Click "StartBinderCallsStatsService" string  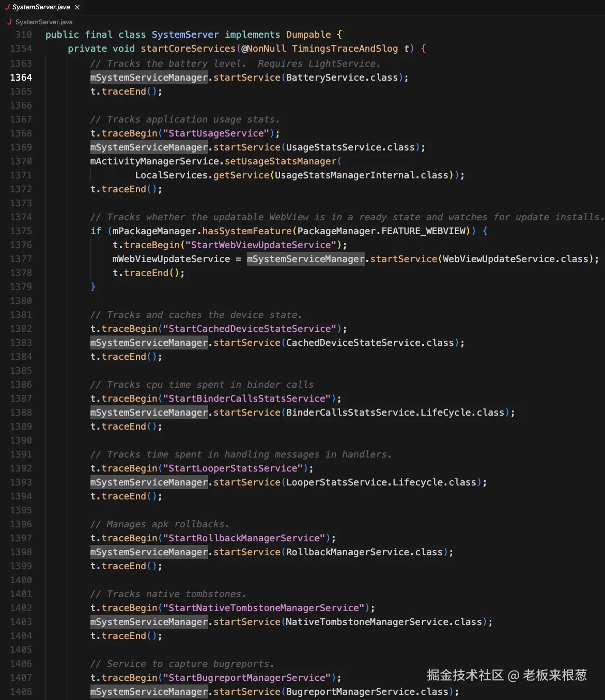(247, 399)
